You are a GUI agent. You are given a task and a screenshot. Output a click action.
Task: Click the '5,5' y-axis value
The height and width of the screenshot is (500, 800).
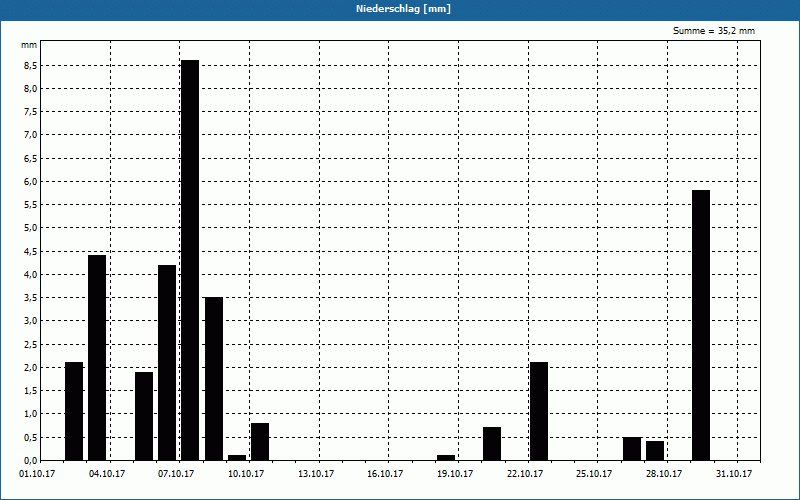[x=31, y=205]
